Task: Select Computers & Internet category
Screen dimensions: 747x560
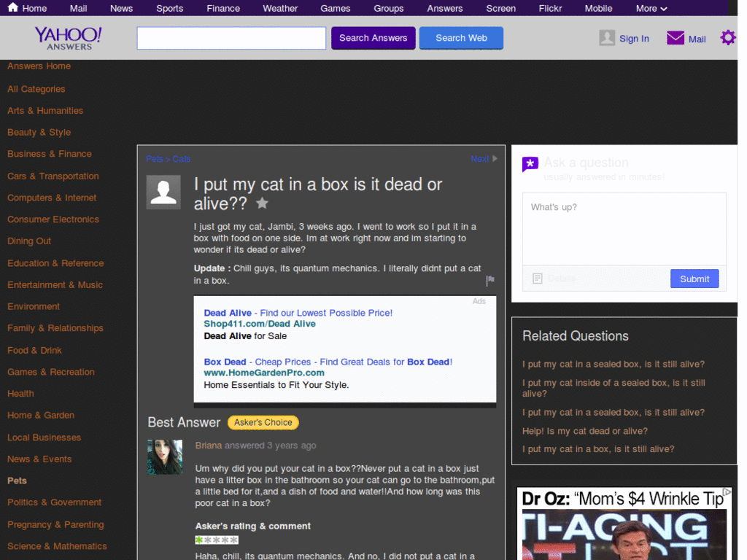Action: click(x=52, y=198)
